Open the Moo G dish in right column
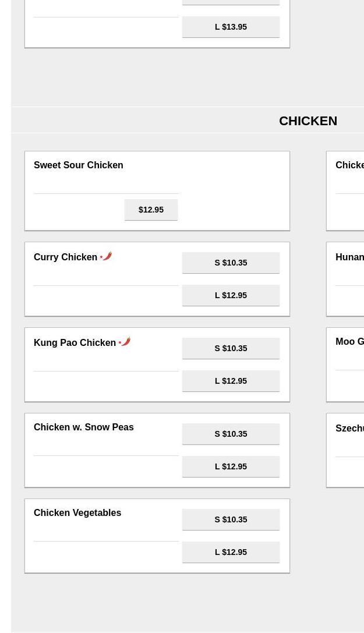 pyautogui.click(x=350, y=342)
